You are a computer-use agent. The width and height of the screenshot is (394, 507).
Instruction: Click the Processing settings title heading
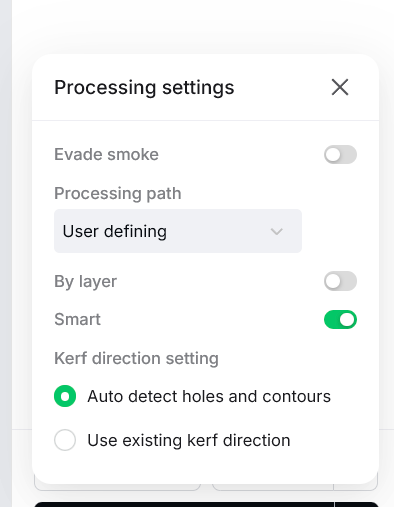[144, 88]
